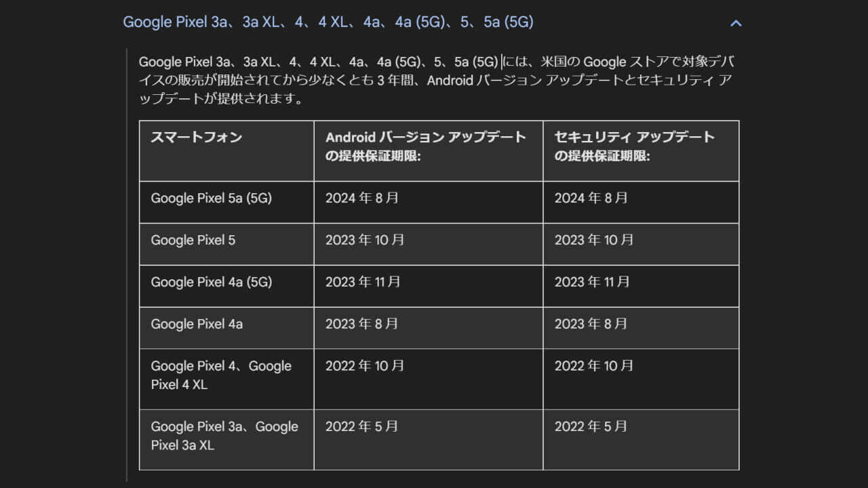Select the Google Pixel 4a row name cell
The image size is (868, 488).
pos(197,325)
